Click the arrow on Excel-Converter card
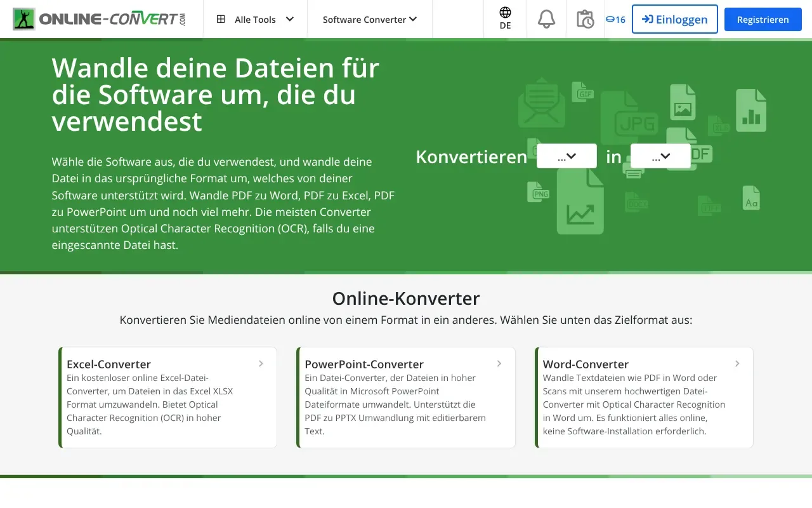The image size is (812, 508). click(x=261, y=364)
